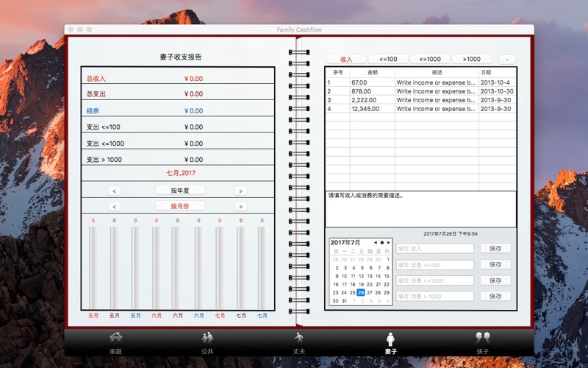Viewport: 588px width, 368px height.
Task: Click the calendar today dot button
Action: pyautogui.click(x=382, y=242)
